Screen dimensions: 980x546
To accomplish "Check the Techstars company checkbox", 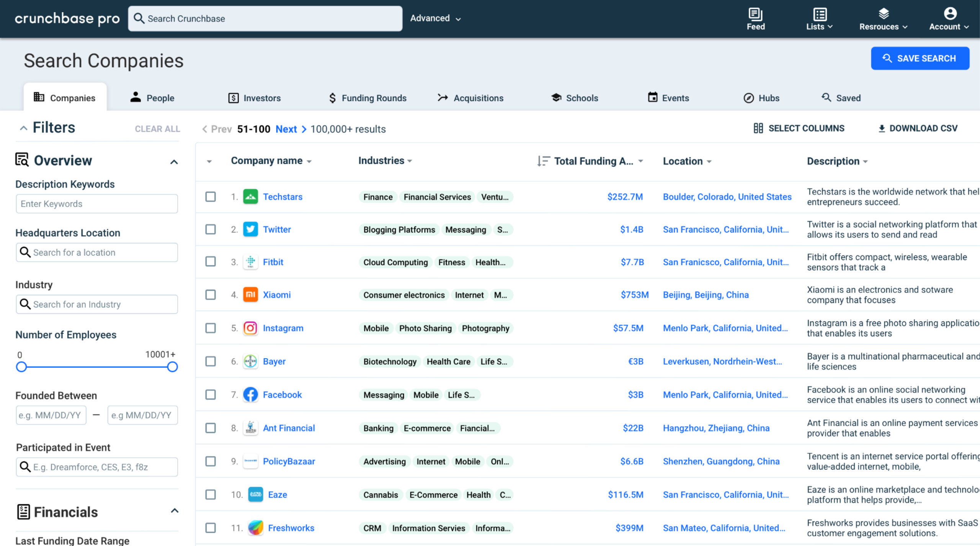I will (210, 196).
